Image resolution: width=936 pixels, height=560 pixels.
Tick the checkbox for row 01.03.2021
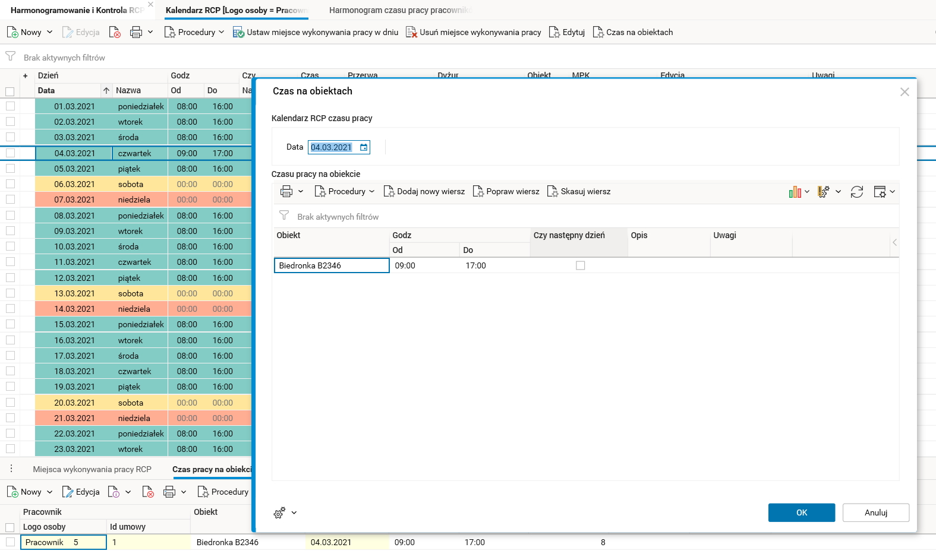pyautogui.click(x=10, y=106)
